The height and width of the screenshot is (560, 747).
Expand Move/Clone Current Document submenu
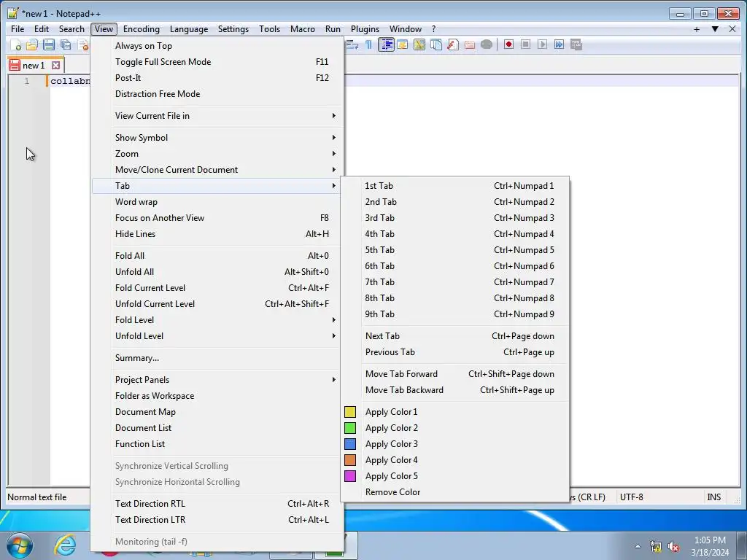pyautogui.click(x=217, y=170)
